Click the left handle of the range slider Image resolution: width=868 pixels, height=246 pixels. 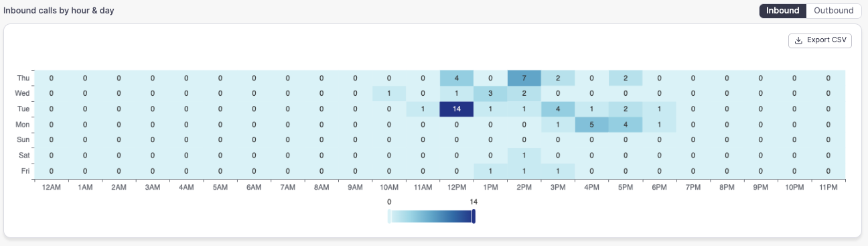point(389,216)
